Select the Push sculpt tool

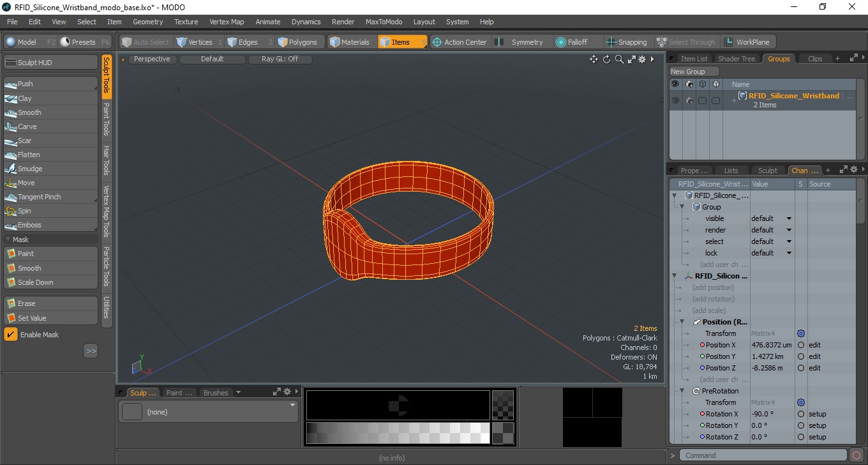coord(50,84)
